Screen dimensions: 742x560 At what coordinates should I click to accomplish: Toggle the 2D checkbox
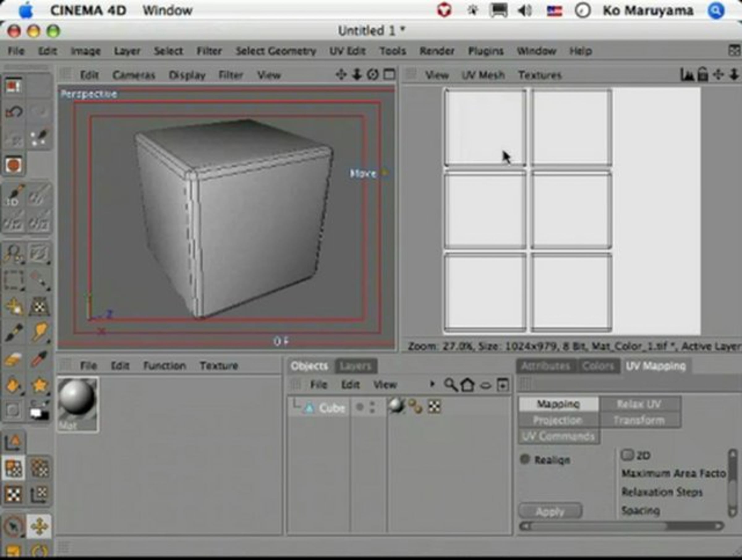click(x=627, y=455)
